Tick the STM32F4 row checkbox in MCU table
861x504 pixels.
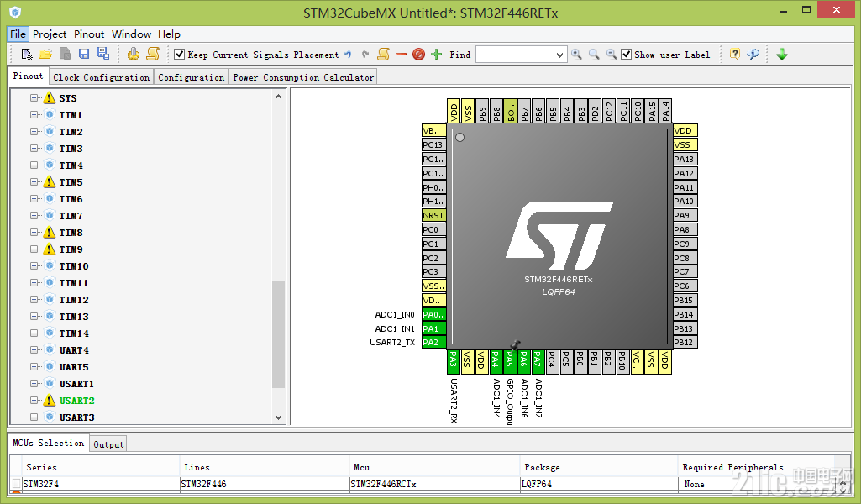17,484
